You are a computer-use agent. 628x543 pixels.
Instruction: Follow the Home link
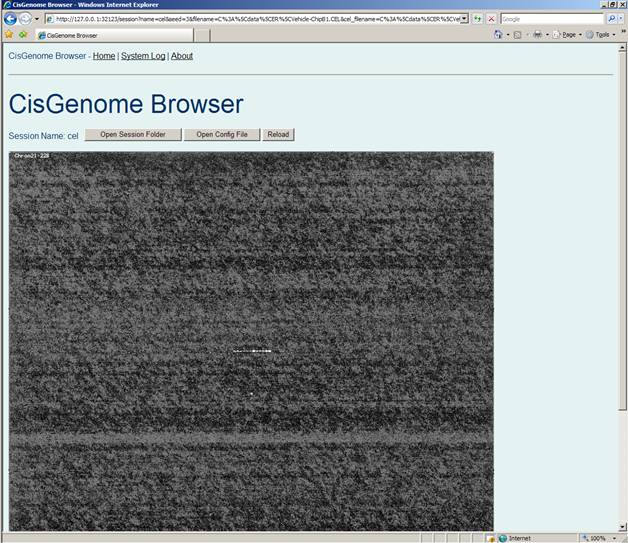104,56
